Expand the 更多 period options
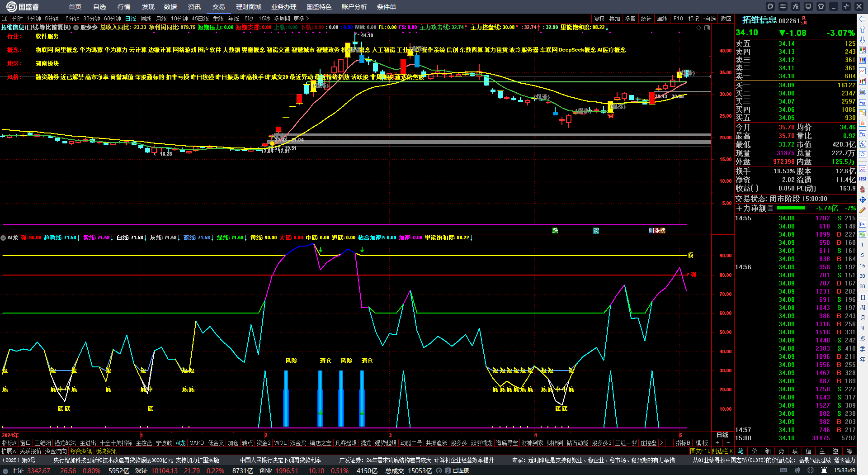 click(301, 19)
